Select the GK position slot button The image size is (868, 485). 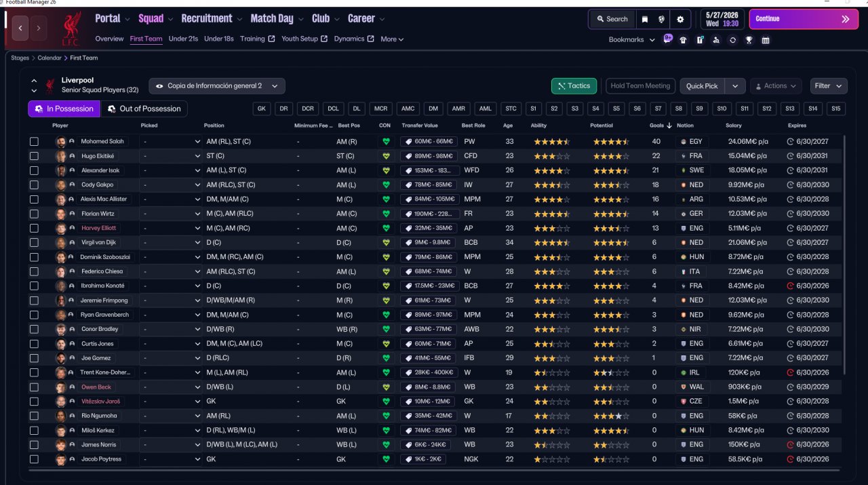coord(262,109)
